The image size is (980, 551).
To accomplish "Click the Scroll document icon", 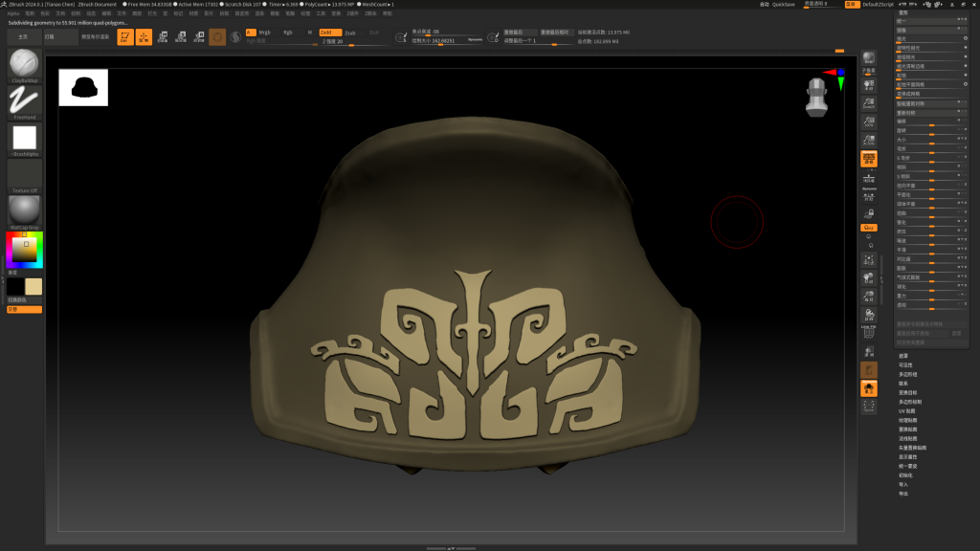I will [869, 84].
